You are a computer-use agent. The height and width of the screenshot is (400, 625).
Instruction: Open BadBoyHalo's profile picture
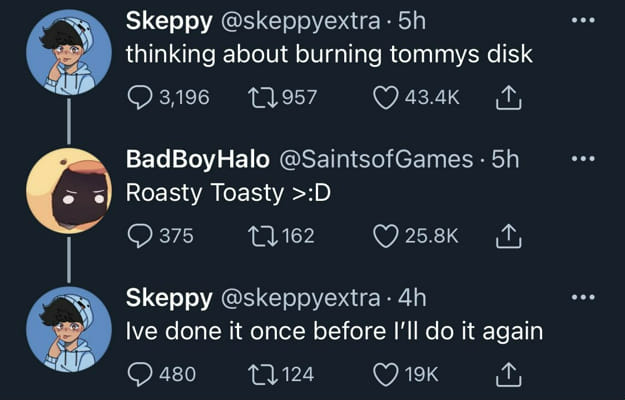(x=68, y=190)
